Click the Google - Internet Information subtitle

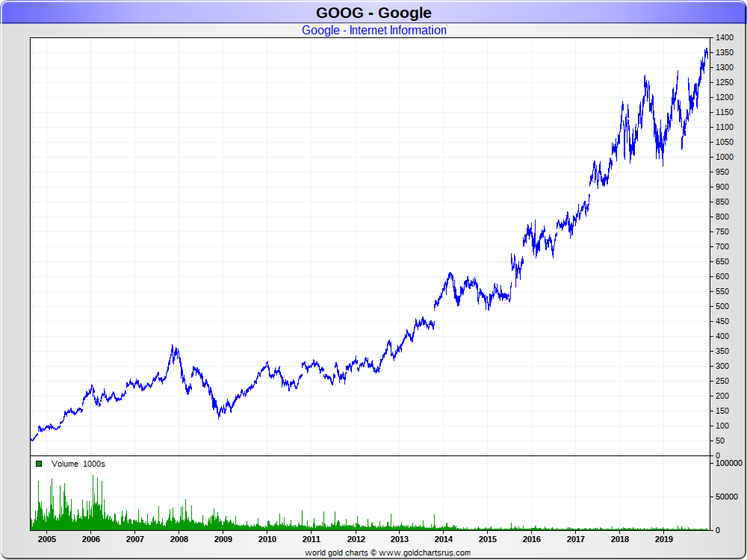(x=374, y=31)
